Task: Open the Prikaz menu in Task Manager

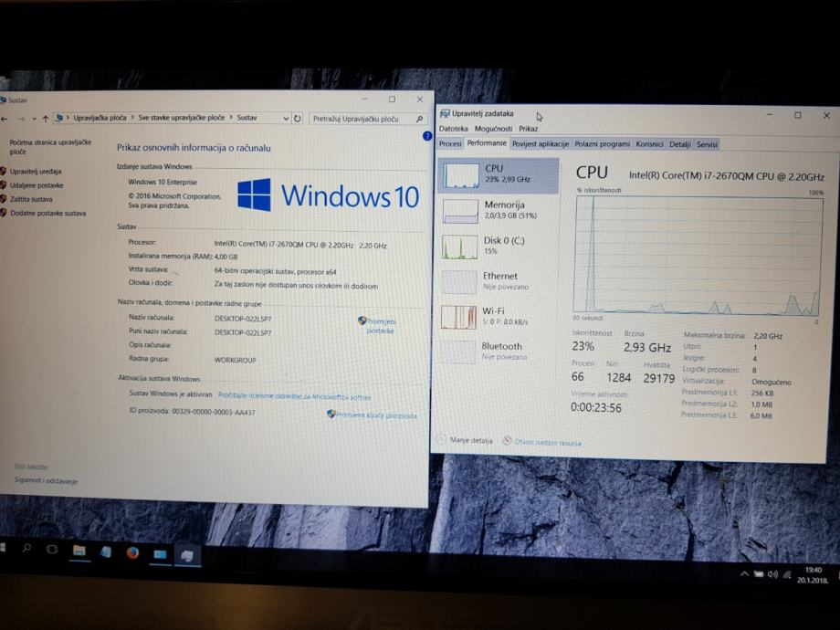Action: click(x=529, y=129)
